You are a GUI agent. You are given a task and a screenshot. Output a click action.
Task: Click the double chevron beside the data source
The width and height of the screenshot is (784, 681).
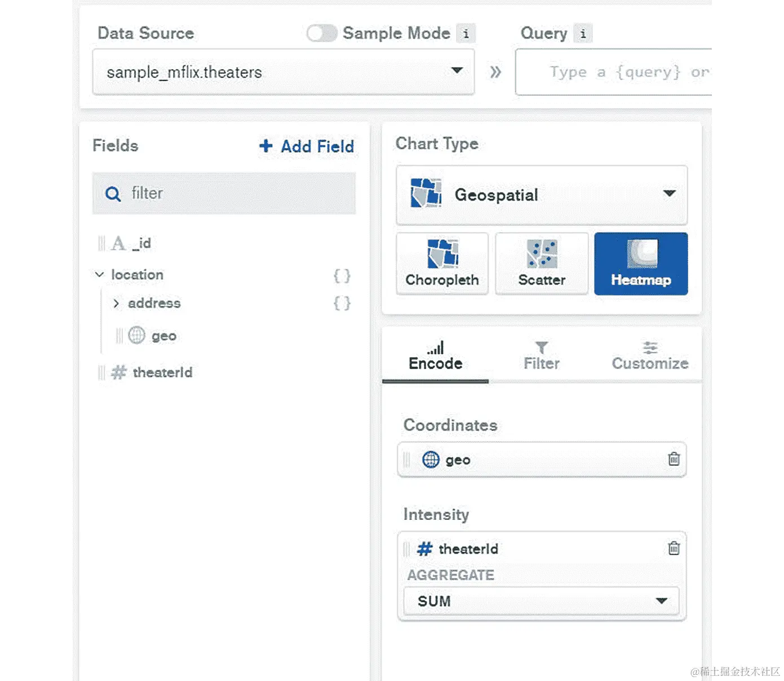[x=495, y=72]
